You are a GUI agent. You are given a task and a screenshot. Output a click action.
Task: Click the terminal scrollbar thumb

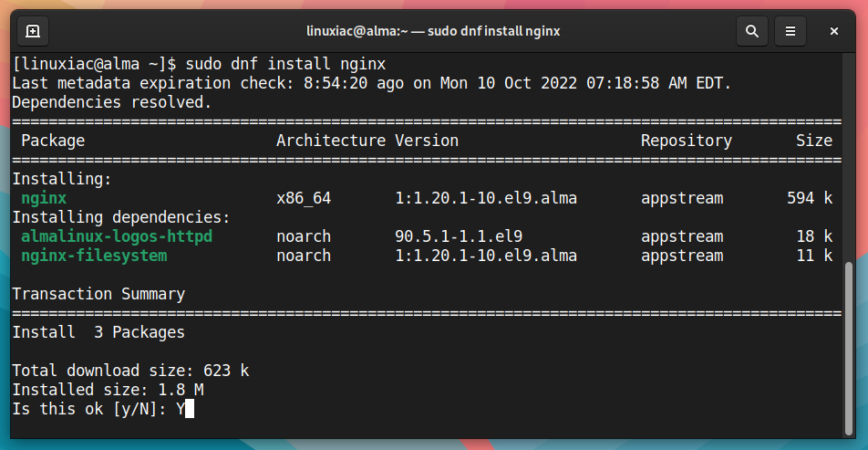coord(849,349)
